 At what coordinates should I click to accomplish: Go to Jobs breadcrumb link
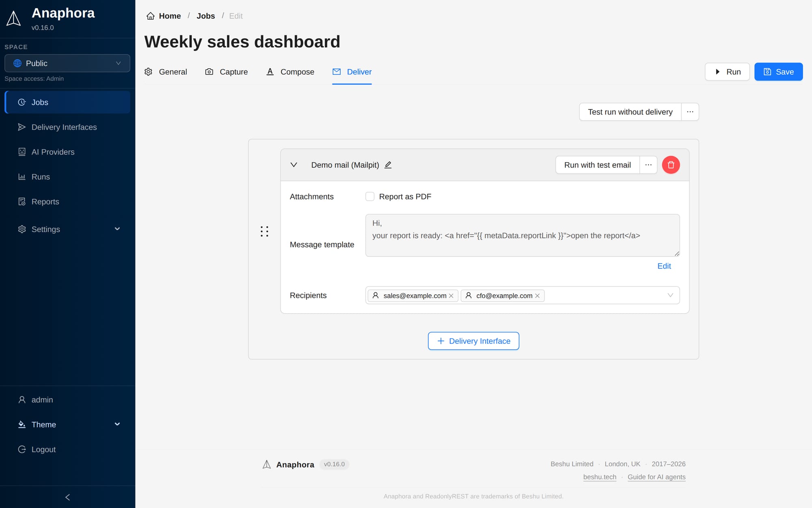[x=205, y=16]
